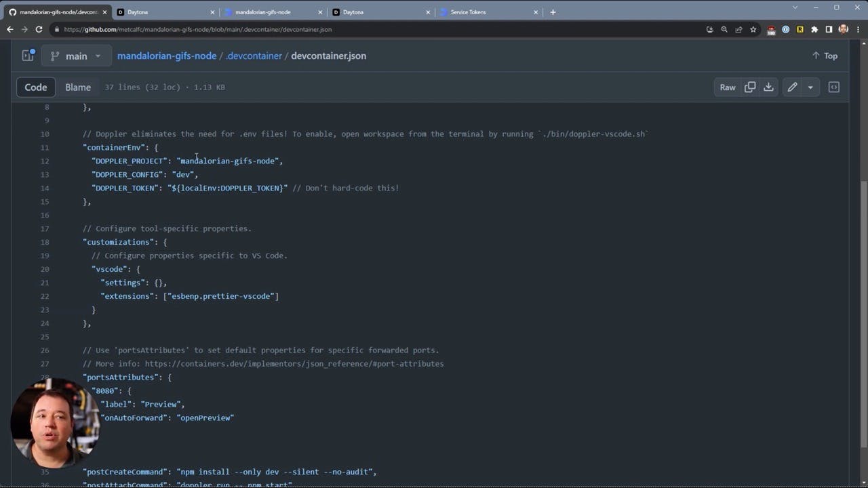Bookmark this page with star icon

[753, 29]
